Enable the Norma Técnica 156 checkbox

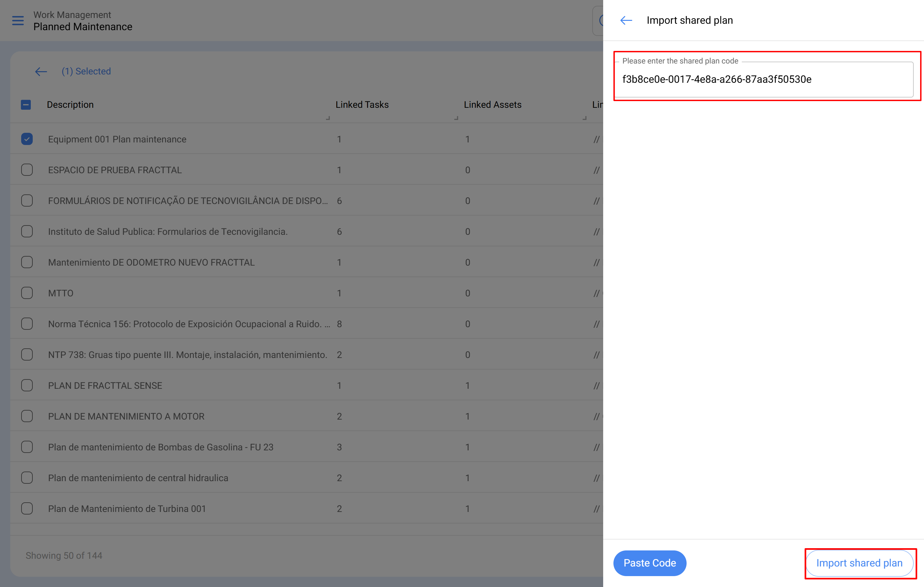click(x=27, y=323)
